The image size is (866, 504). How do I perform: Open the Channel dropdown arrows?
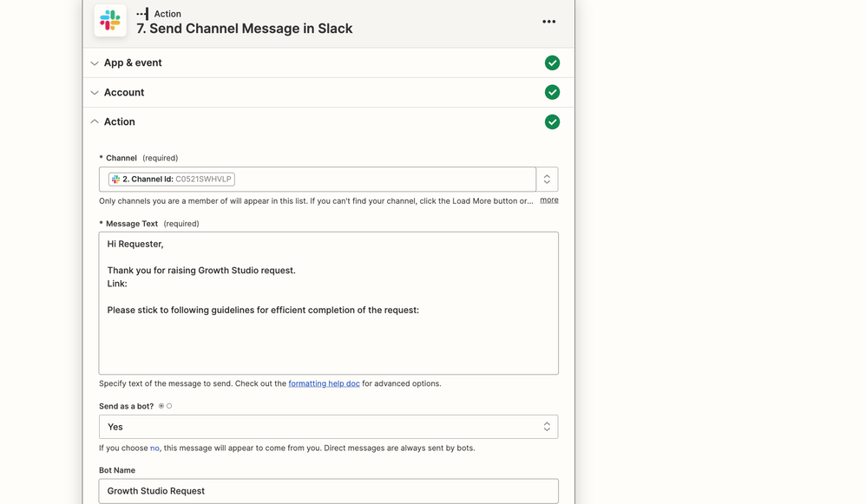click(547, 180)
